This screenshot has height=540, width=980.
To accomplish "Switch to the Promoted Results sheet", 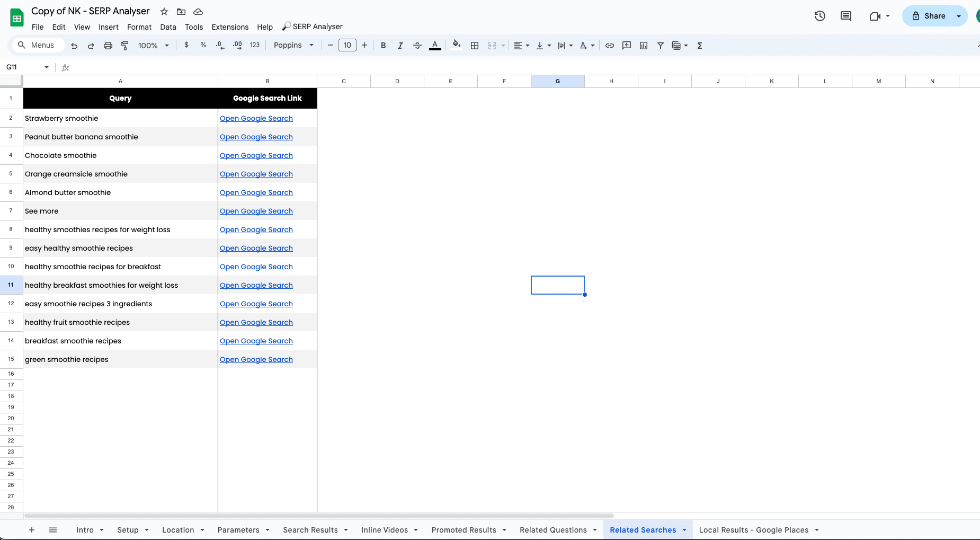I will pos(464,529).
